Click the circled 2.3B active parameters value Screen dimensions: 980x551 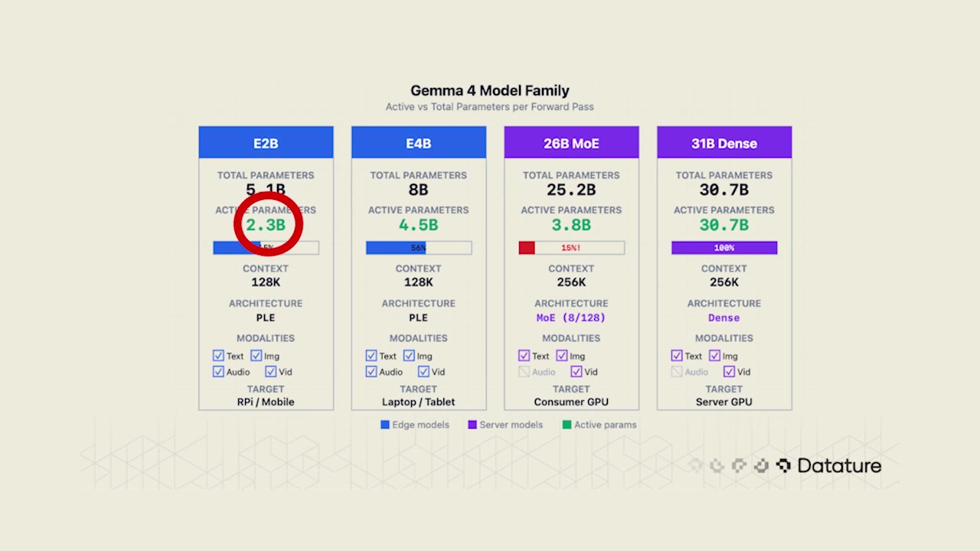266,225
